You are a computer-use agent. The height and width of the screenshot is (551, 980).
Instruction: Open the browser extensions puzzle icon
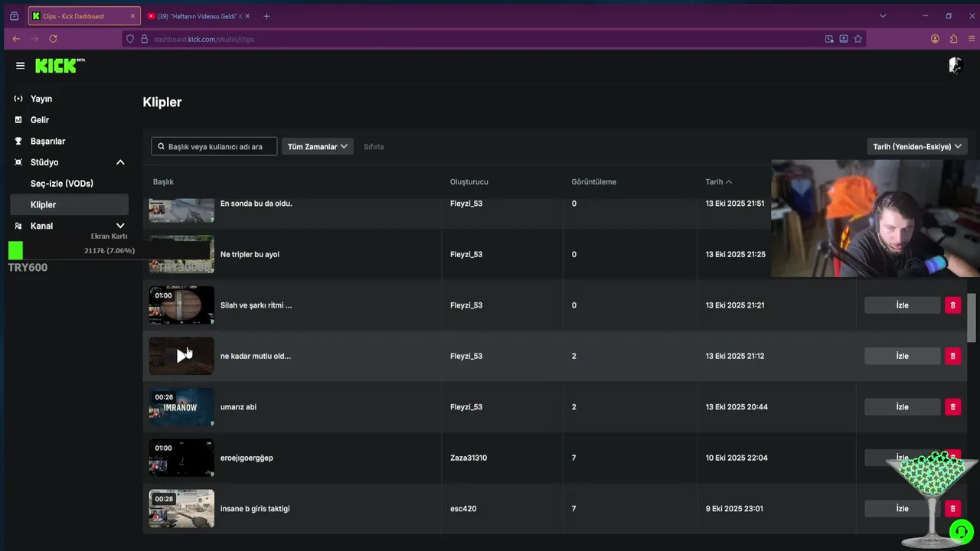click(953, 39)
